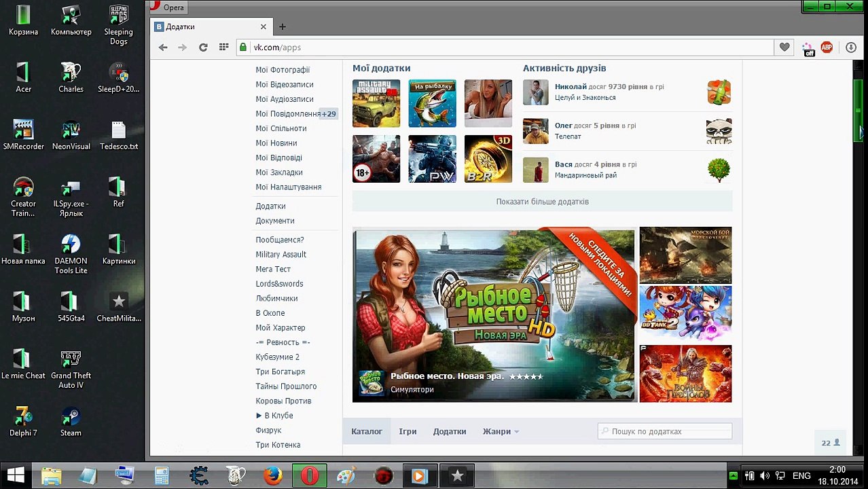
Task: Switch to the Додатки catalog tab
Action: coord(450,431)
